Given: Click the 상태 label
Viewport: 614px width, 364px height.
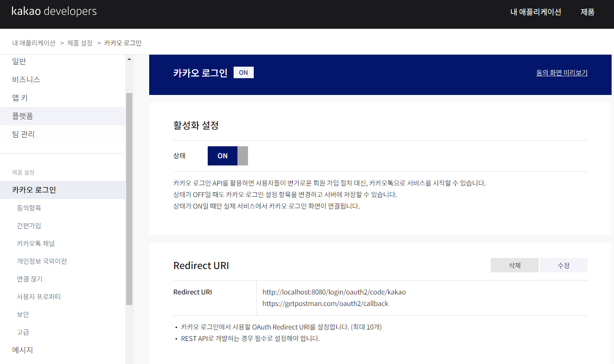Looking at the screenshot, I should pyautogui.click(x=179, y=156).
